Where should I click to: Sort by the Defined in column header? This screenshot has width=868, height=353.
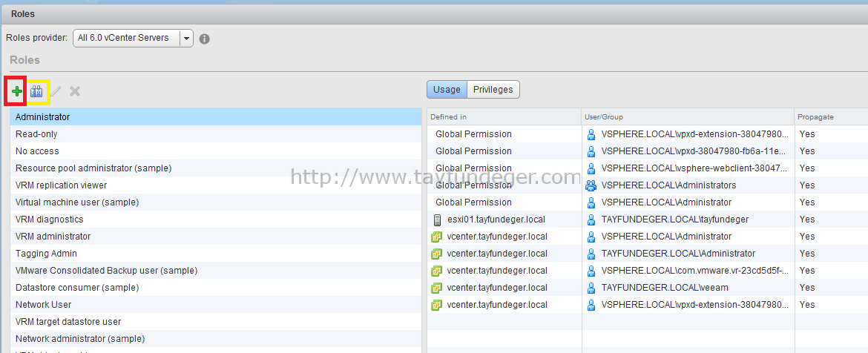click(x=504, y=116)
